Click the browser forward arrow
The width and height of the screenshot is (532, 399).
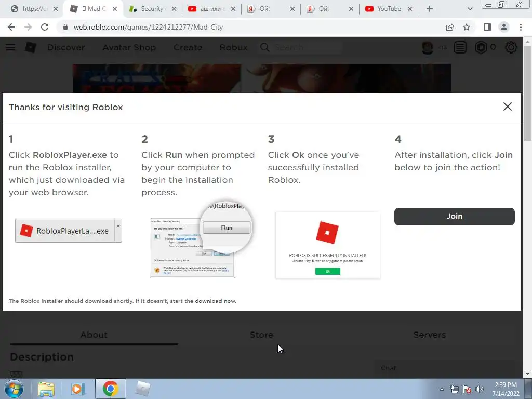click(28, 27)
